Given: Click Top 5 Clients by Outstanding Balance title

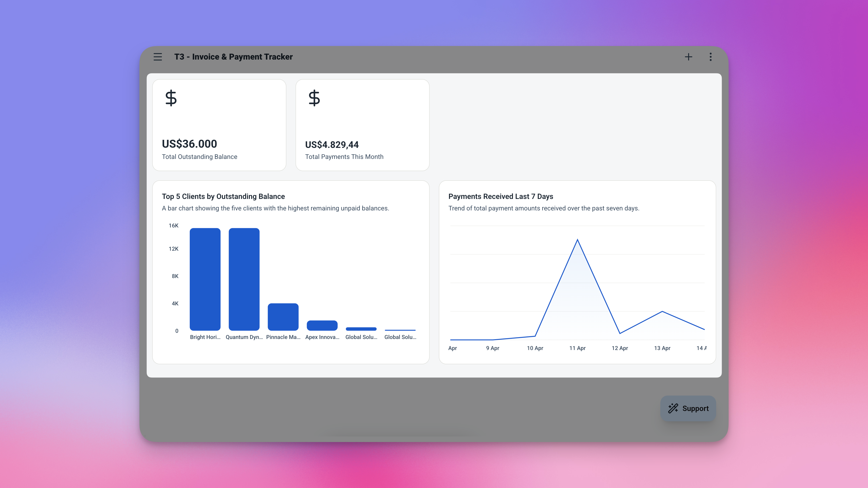Looking at the screenshot, I should click(x=223, y=196).
